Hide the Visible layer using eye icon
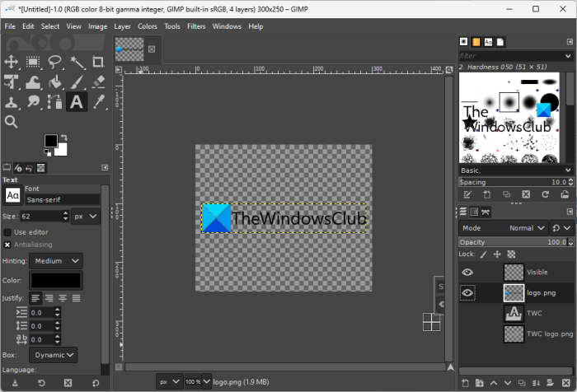 pos(467,272)
